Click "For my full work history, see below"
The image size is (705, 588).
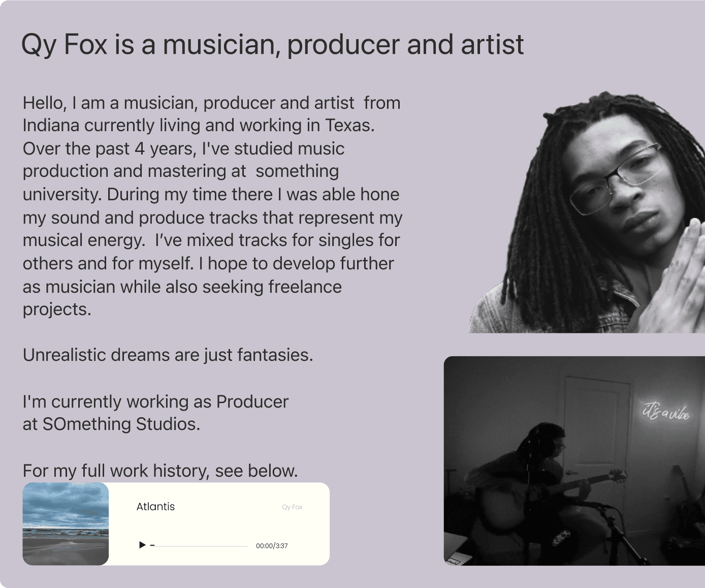[x=160, y=471]
